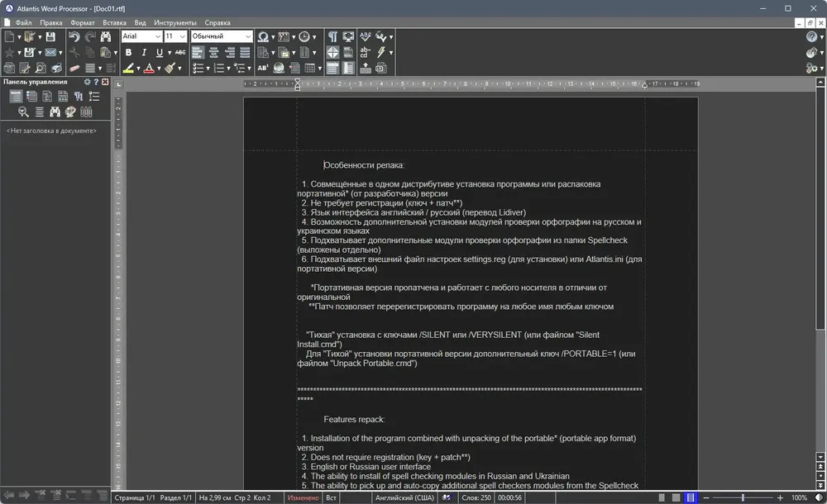Image resolution: width=827 pixels, height=504 pixels.
Task: Open the Arial font name dropdown
Action: (141, 36)
